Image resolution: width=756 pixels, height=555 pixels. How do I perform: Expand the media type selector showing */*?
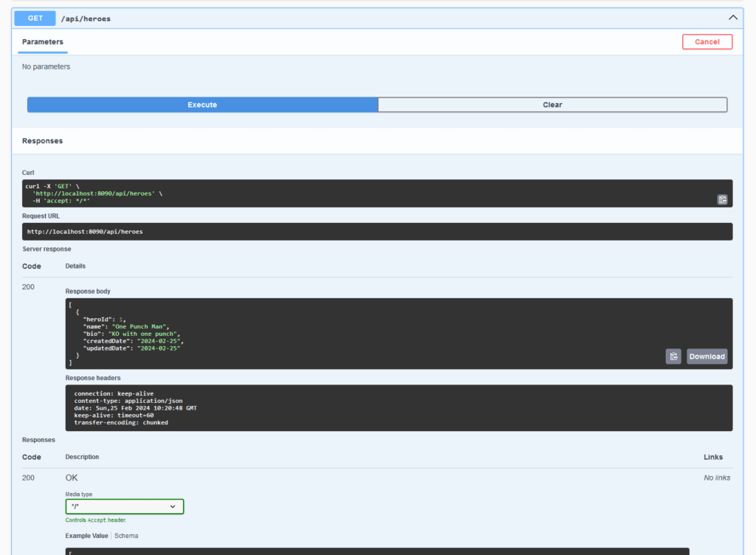coord(124,506)
